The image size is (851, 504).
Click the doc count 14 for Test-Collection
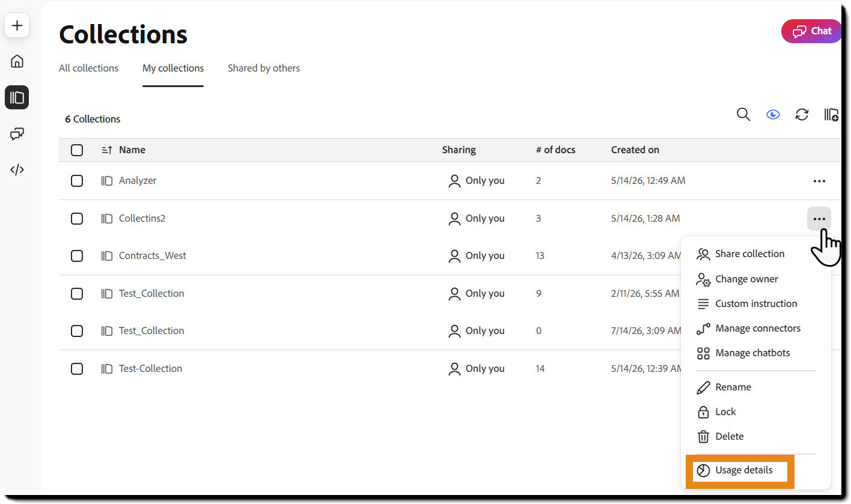(540, 368)
